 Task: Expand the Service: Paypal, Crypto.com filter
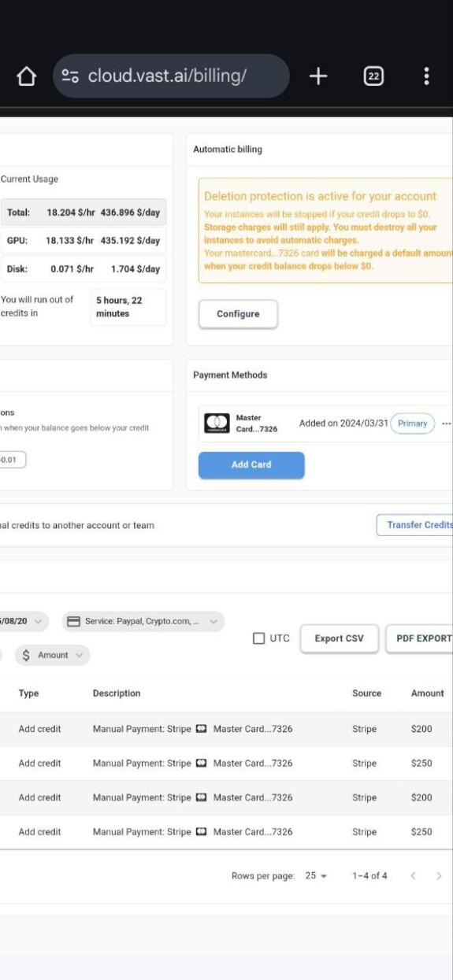click(x=143, y=622)
